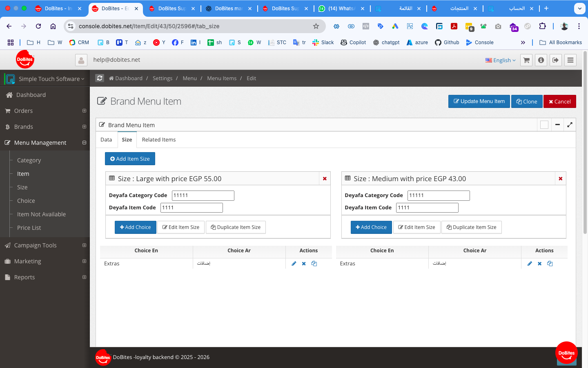
Task: Click the white color box in panel header
Action: [544, 125]
